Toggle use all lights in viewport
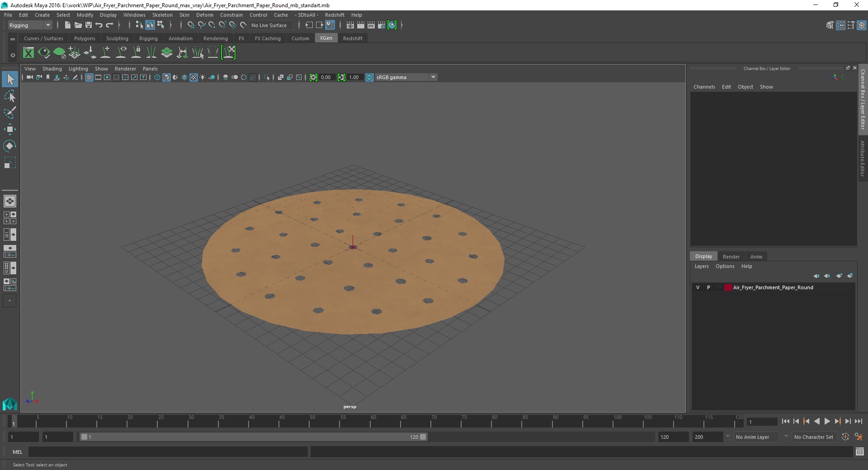 [203, 77]
